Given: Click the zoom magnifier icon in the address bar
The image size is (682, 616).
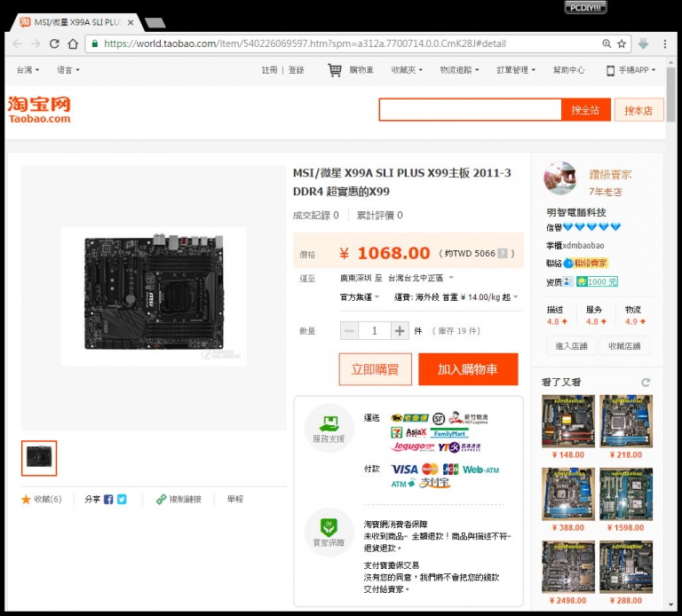Looking at the screenshot, I should pos(607,43).
